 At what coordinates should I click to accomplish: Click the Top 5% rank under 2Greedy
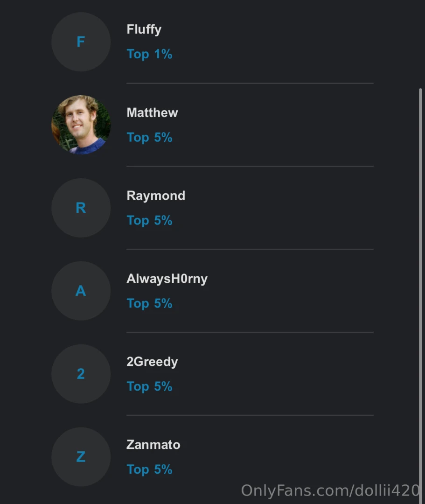[x=149, y=386]
